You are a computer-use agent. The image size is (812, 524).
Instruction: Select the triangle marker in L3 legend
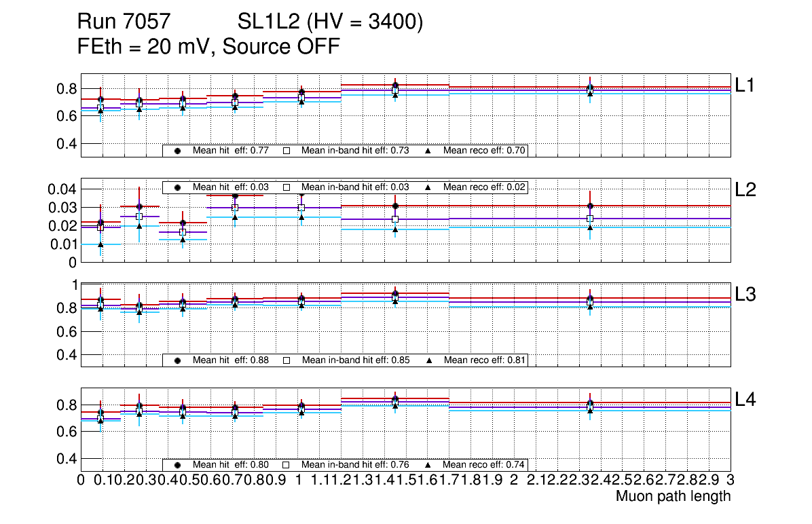tap(428, 360)
